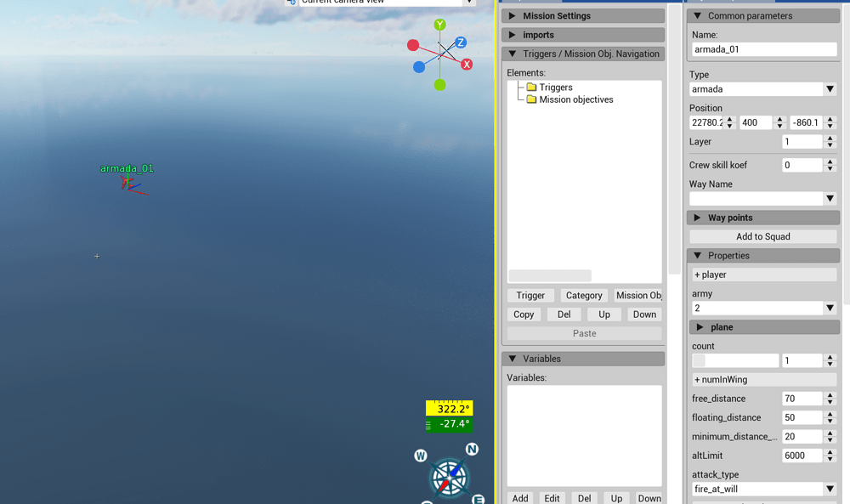Collapse the Properties section

point(763,255)
